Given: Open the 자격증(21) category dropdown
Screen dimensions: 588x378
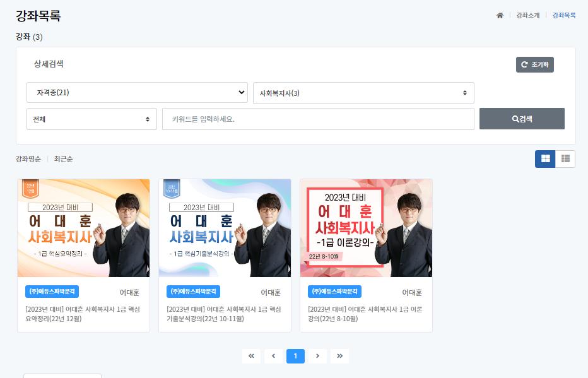Looking at the screenshot, I should (137, 92).
